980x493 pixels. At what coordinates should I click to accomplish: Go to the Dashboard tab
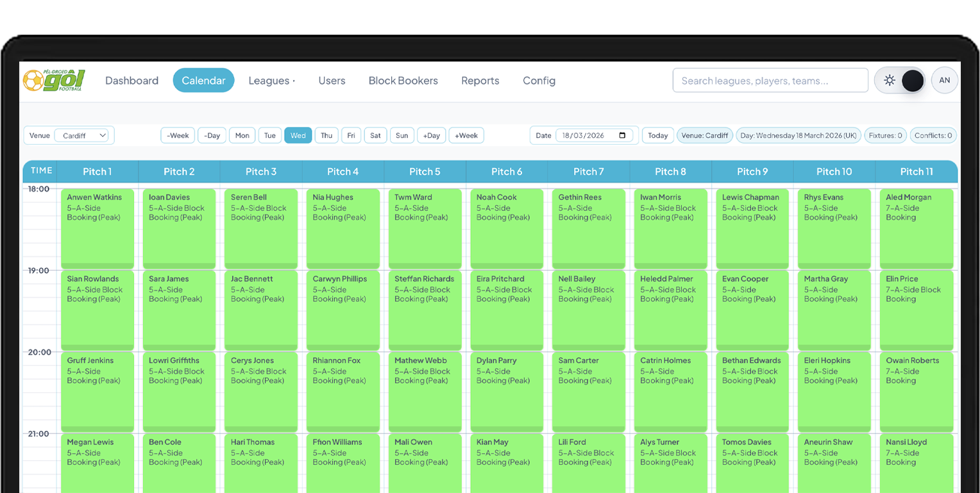point(131,80)
